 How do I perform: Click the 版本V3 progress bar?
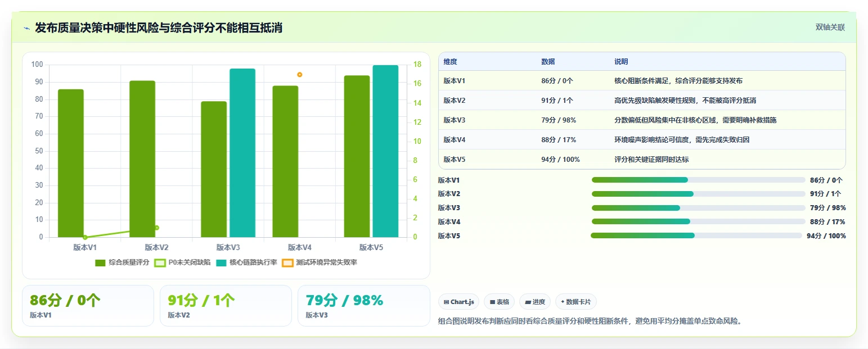698,208
